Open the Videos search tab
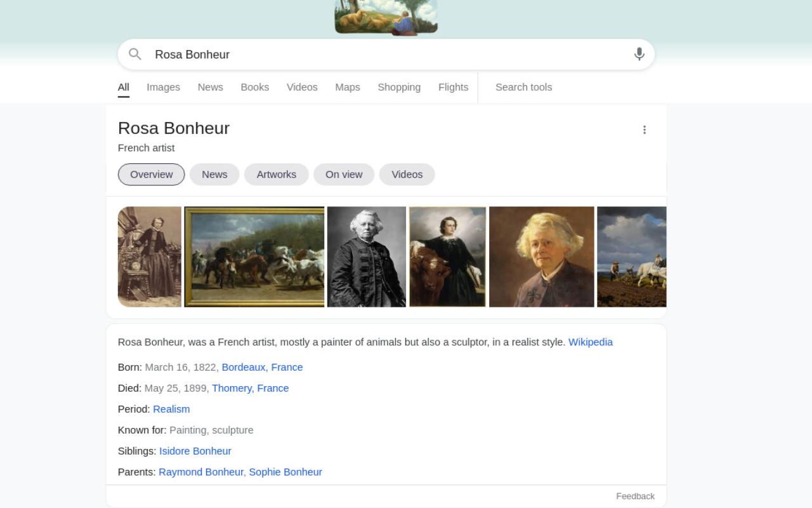The width and height of the screenshot is (812, 508). tap(302, 88)
